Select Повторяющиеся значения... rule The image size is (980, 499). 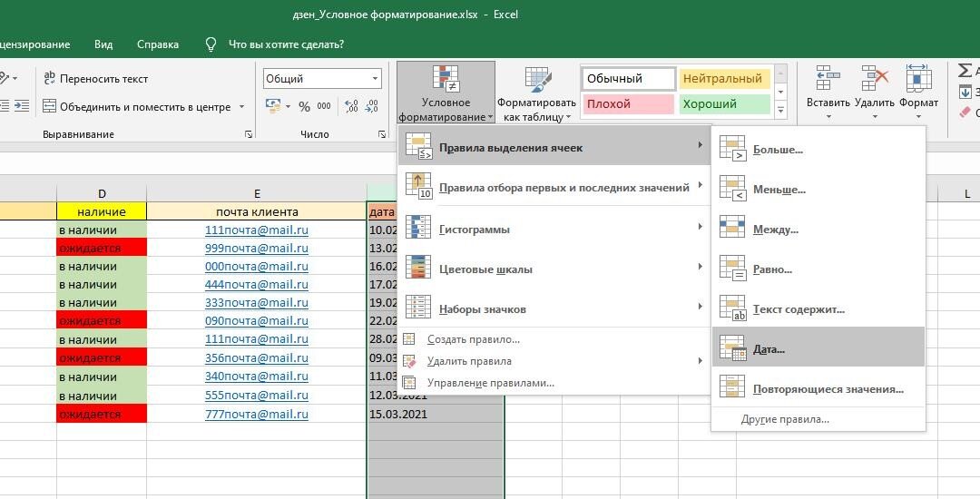[818, 387]
